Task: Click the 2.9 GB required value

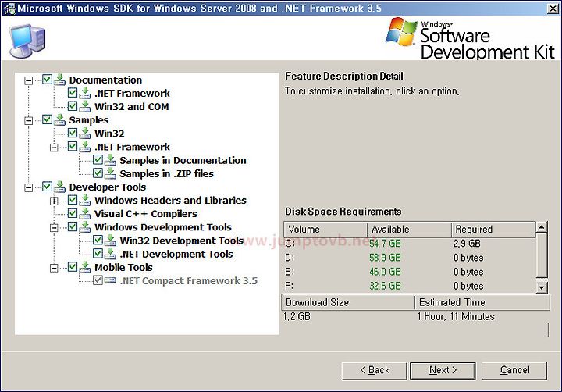Action: (x=467, y=244)
